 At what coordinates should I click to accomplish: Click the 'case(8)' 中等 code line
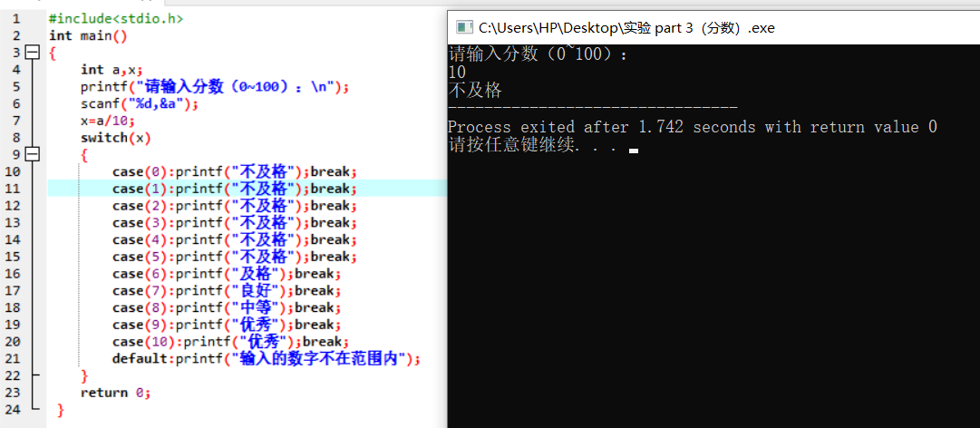point(227,307)
